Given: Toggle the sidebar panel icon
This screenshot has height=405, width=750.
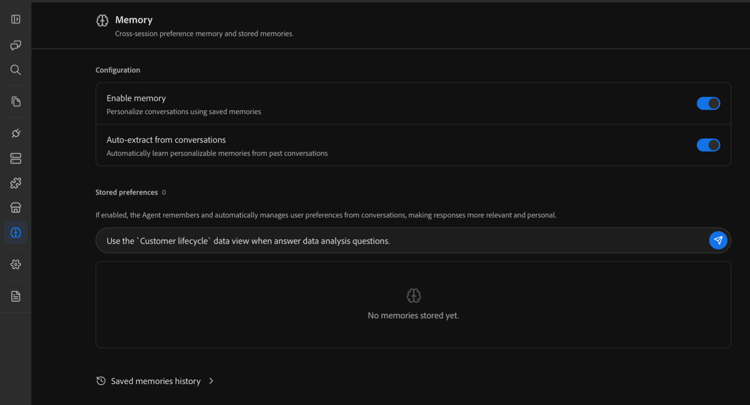Looking at the screenshot, I should 15,19.
